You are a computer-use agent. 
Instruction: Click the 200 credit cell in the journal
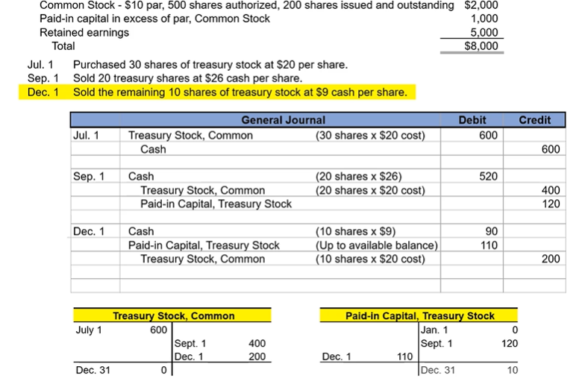(x=550, y=259)
